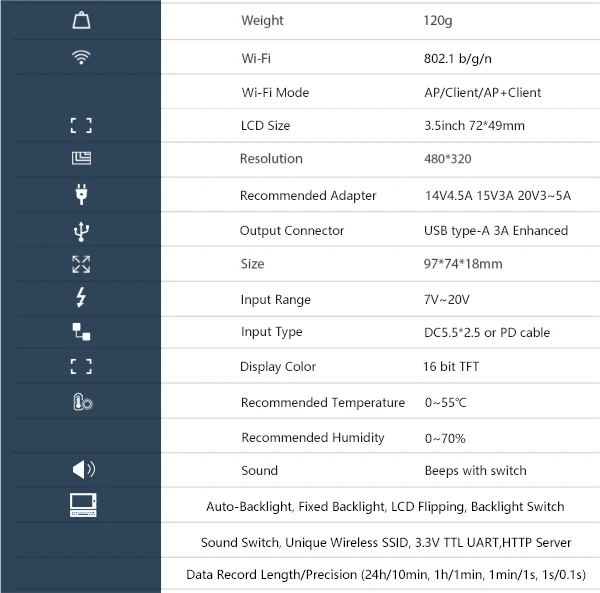Click the Wi-Fi signal icon
This screenshot has width=600, height=593.
click(x=81, y=57)
